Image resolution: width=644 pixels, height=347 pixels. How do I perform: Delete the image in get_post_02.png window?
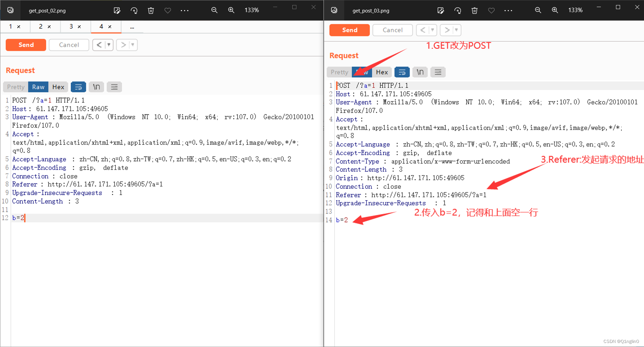tap(151, 10)
